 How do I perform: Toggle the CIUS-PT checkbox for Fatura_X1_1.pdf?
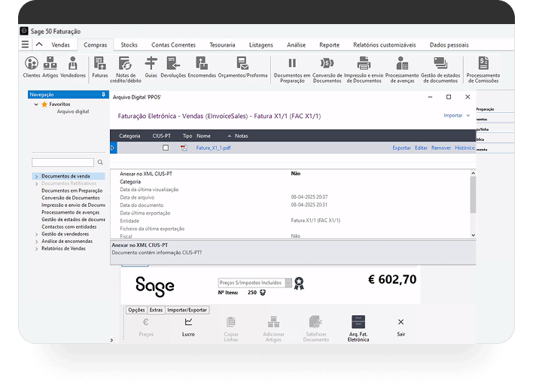[166, 148]
